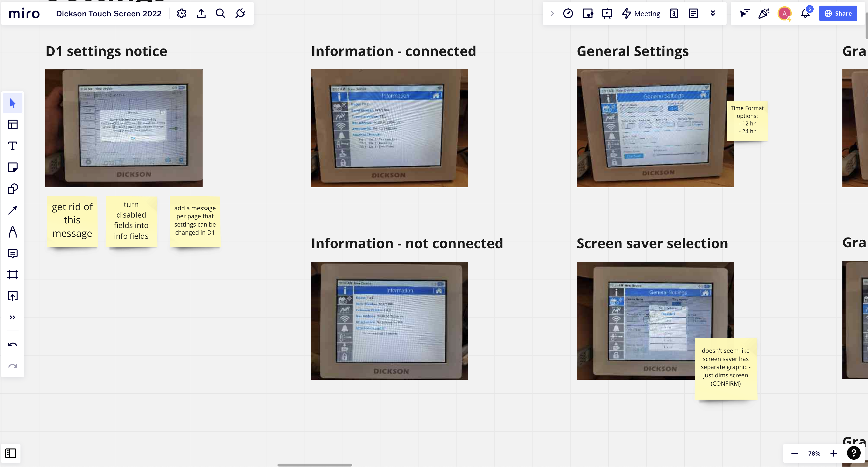Click the export board icon
The width and height of the screenshot is (868, 467).
click(x=201, y=13)
